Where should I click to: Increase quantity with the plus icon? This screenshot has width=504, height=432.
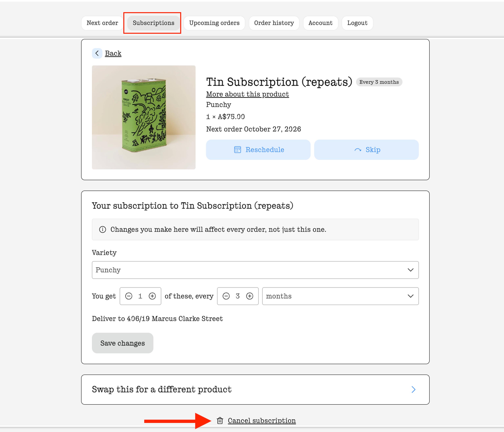pyautogui.click(x=152, y=296)
